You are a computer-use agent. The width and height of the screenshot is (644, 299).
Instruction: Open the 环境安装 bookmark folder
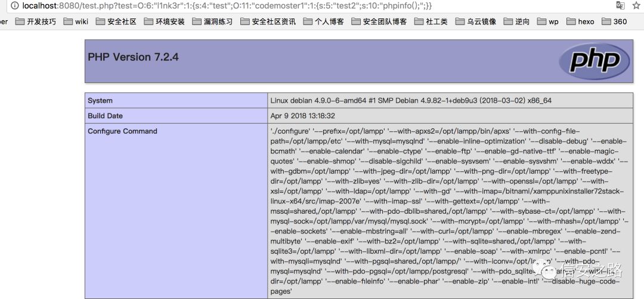point(165,21)
